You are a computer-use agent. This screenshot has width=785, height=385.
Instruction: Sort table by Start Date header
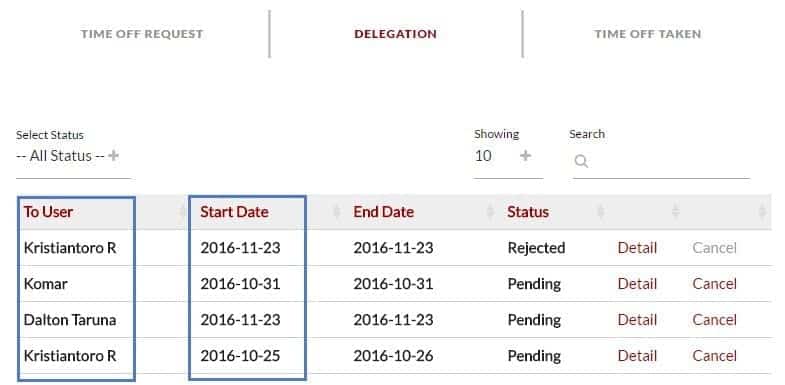[x=234, y=212]
